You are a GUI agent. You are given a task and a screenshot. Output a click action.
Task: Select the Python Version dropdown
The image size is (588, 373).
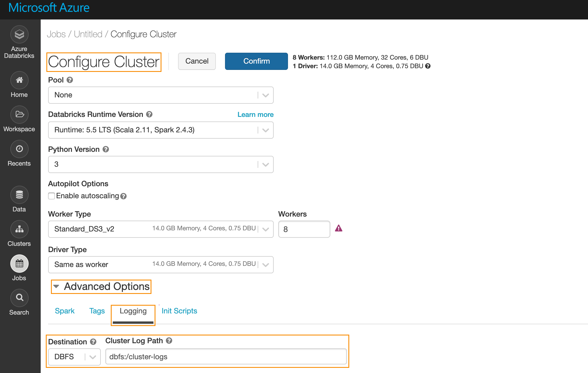[x=161, y=165]
